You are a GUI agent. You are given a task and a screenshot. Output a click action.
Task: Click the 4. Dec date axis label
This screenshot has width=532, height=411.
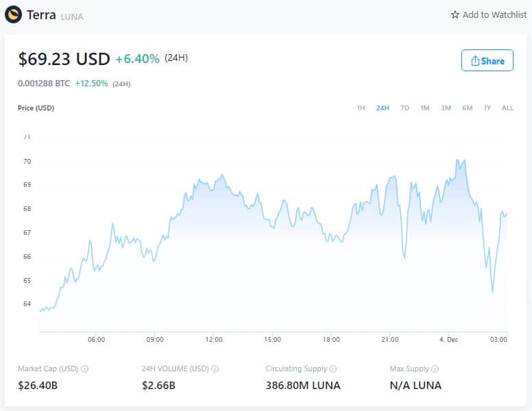point(448,340)
